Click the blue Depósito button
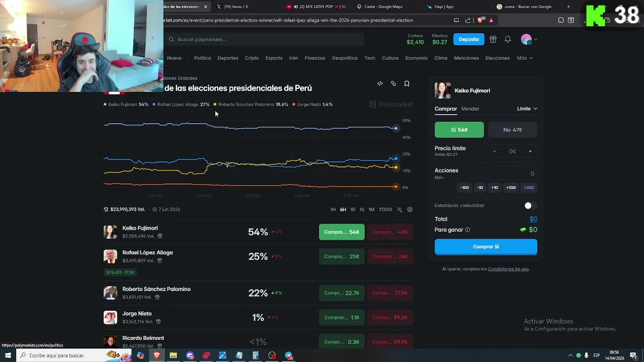The image size is (644, 362). 469,39
